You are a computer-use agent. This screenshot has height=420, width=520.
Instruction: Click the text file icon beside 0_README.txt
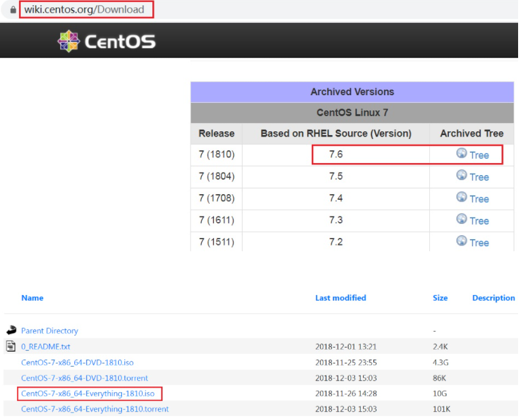pyautogui.click(x=11, y=346)
